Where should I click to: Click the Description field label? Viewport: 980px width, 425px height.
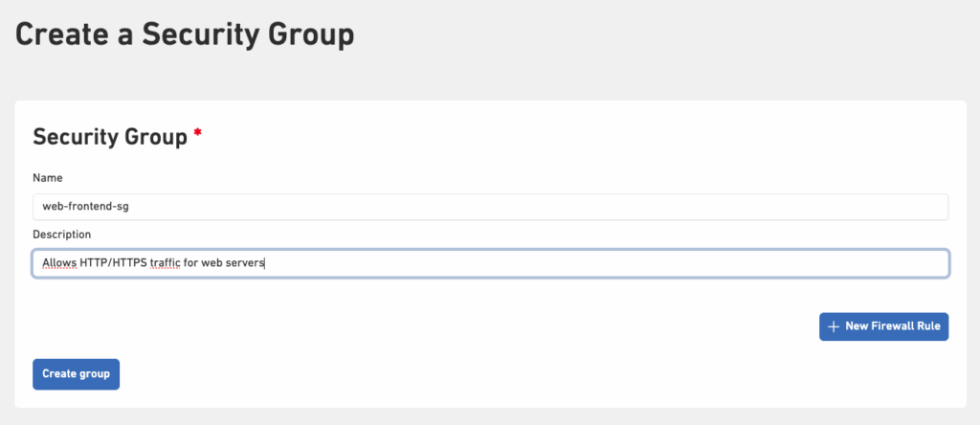pos(62,235)
